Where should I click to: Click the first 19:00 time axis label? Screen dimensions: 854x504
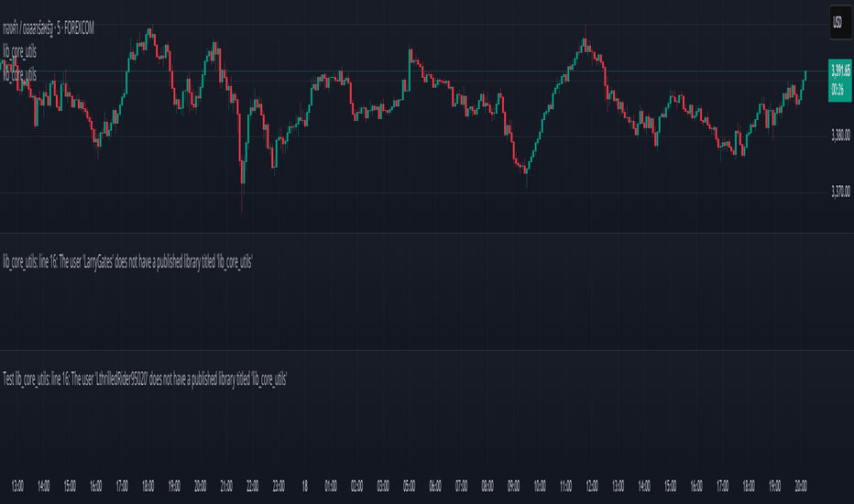[x=174, y=486]
